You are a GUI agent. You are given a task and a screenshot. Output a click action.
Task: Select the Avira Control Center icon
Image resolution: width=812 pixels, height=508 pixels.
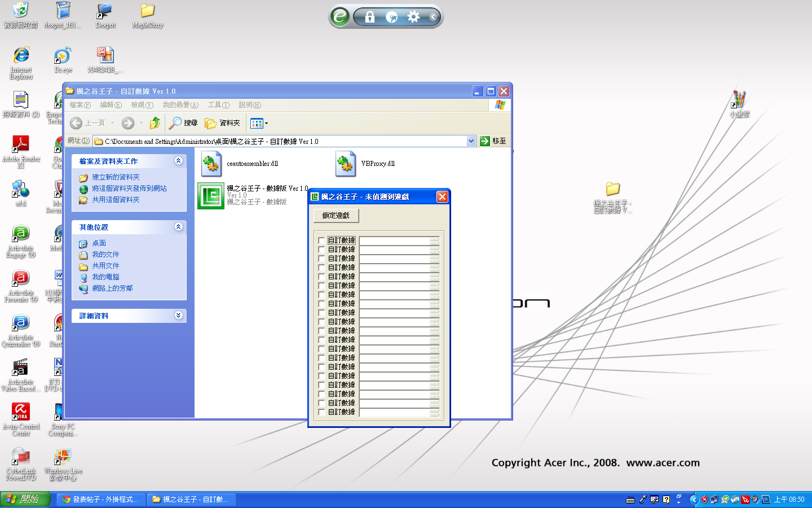pyautogui.click(x=21, y=419)
